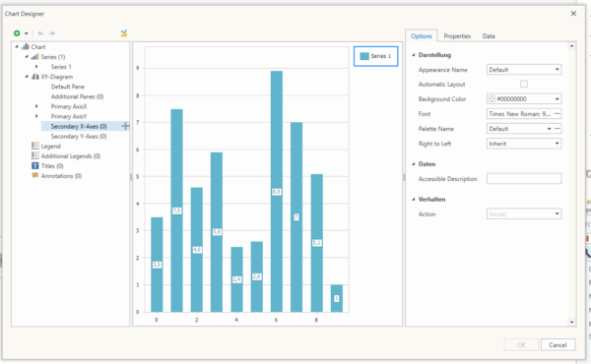The width and height of the screenshot is (591, 364).
Task: Click the undo arrow in toolbar
Action: (40, 33)
